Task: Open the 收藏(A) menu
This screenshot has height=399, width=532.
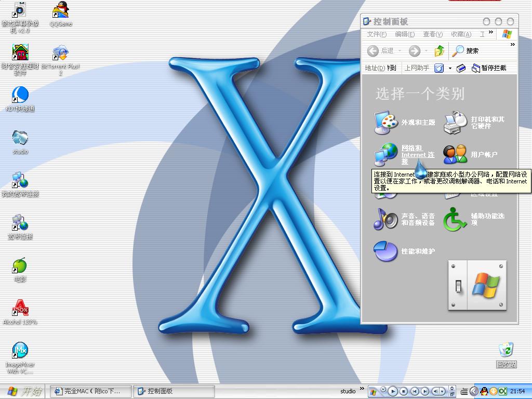Action: pyautogui.click(x=461, y=34)
